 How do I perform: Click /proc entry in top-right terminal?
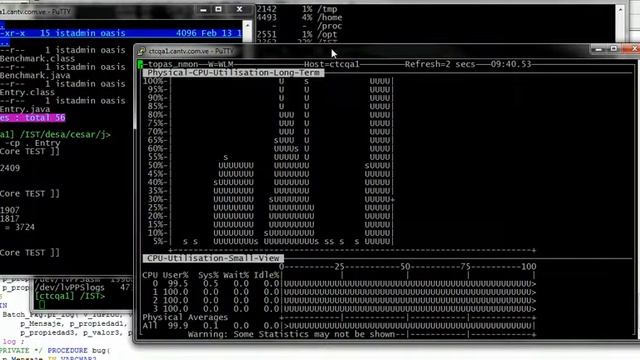[329, 26]
